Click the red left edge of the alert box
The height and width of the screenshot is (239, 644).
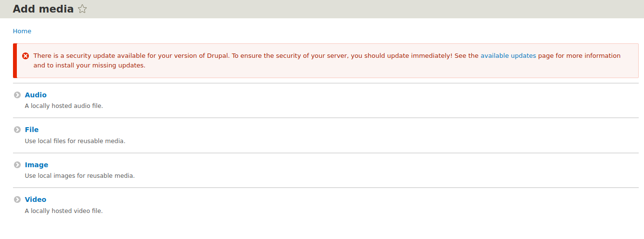coord(15,60)
